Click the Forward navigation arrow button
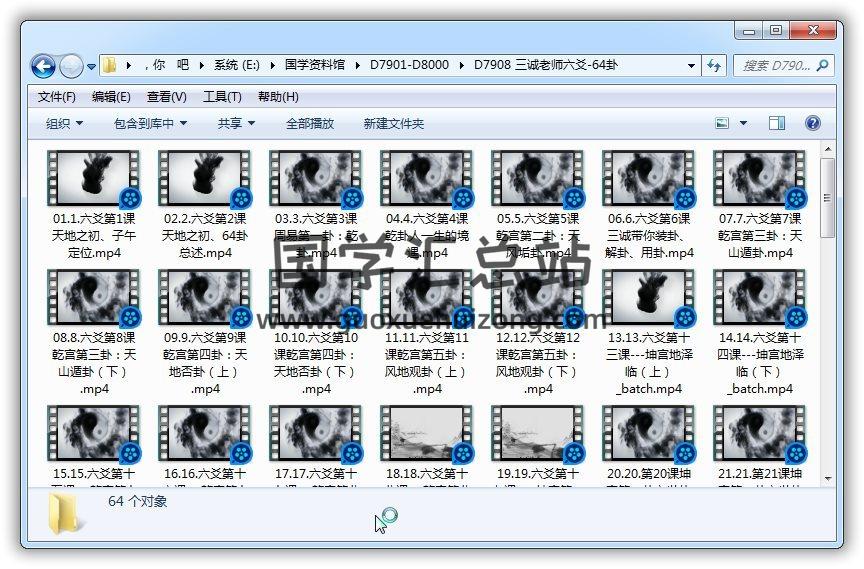Image resolution: width=864 pixels, height=569 pixels. pyautogui.click(x=71, y=66)
